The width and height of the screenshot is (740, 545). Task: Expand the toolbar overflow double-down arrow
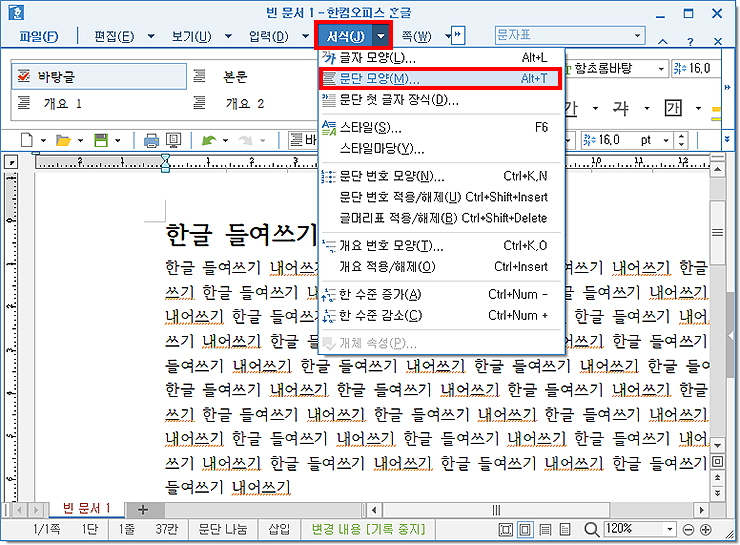click(727, 140)
